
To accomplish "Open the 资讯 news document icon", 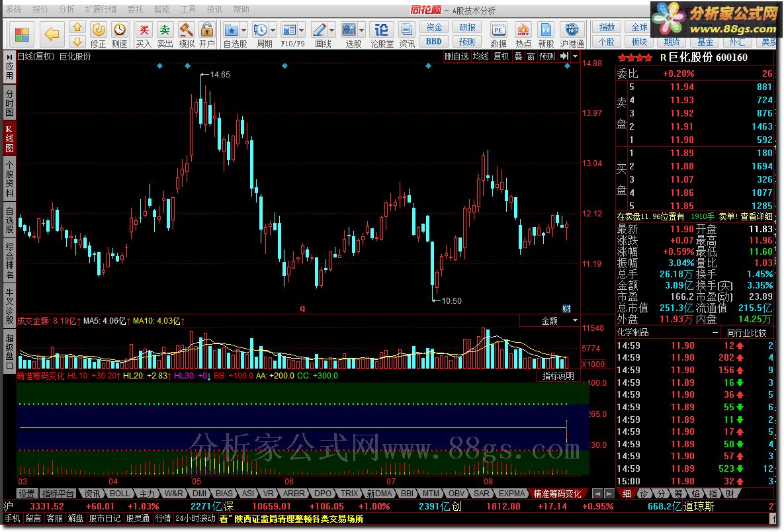I will (406, 34).
